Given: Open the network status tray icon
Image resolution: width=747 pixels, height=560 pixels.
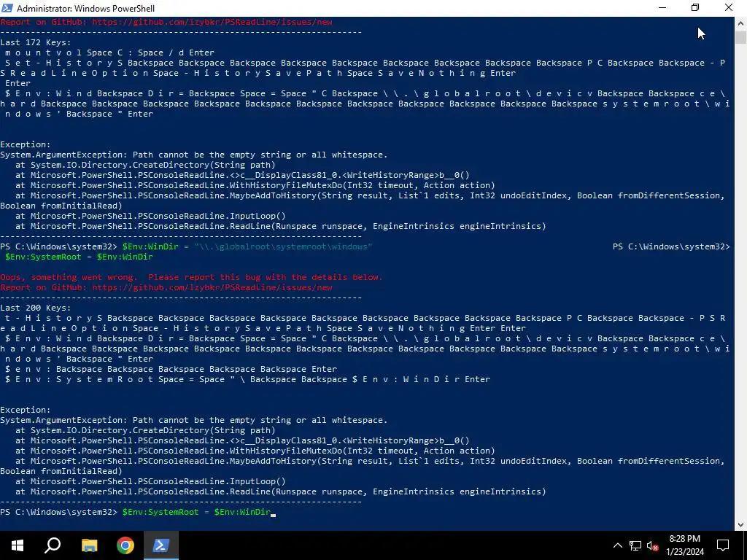Looking at the screenshot, I should 635,545.
